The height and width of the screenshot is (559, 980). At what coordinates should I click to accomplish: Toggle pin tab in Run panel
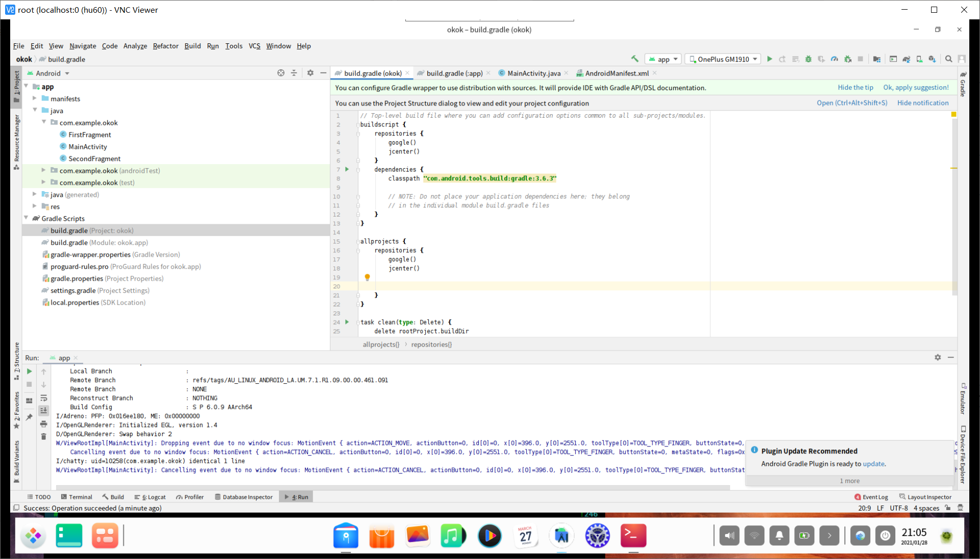click(x=30, y=417)
